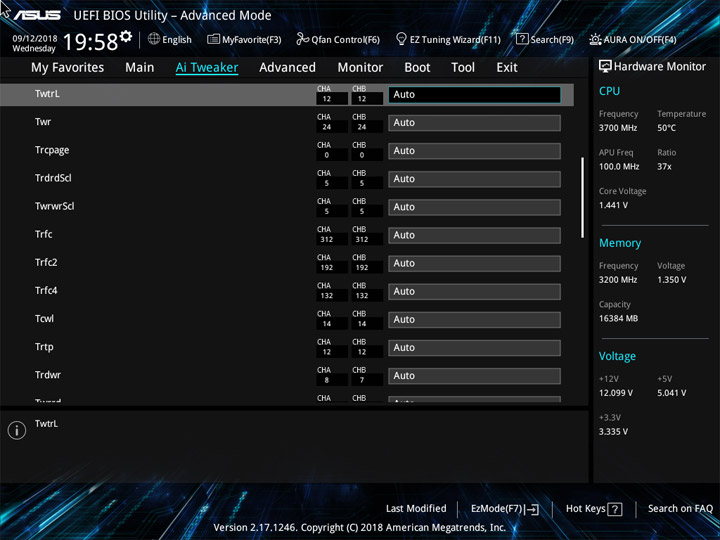Select the Tcwl Auto field
The width and height of the screenshot is (720, 540).
[x=474, y=320]
